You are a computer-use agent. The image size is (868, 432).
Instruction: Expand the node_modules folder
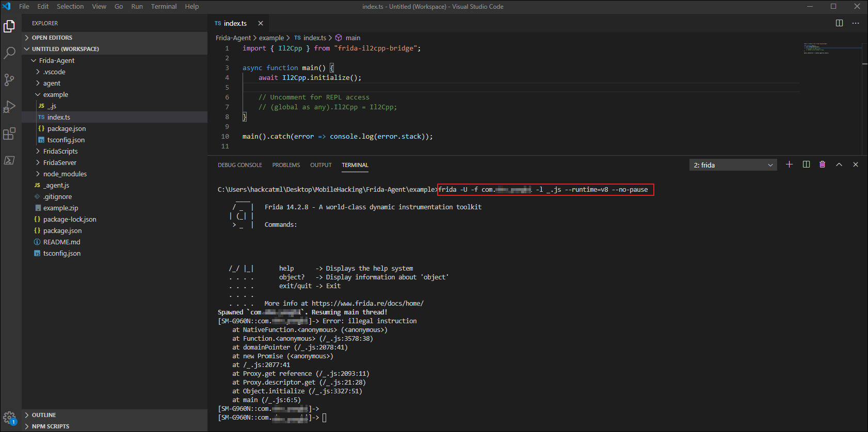coord(115,174)
